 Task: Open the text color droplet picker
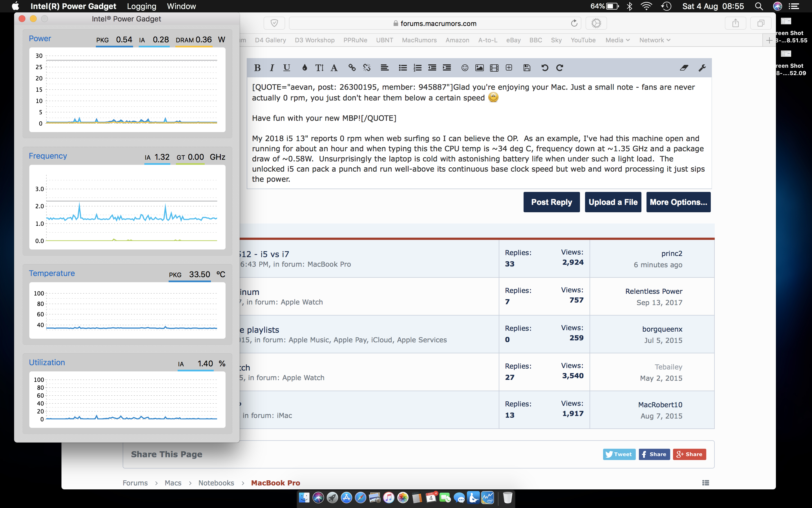point(305,68)
